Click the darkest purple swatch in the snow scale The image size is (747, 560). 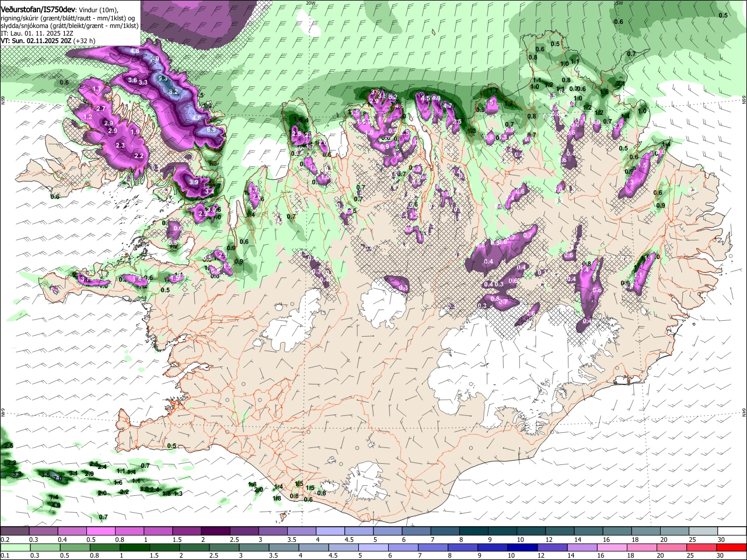215,531
